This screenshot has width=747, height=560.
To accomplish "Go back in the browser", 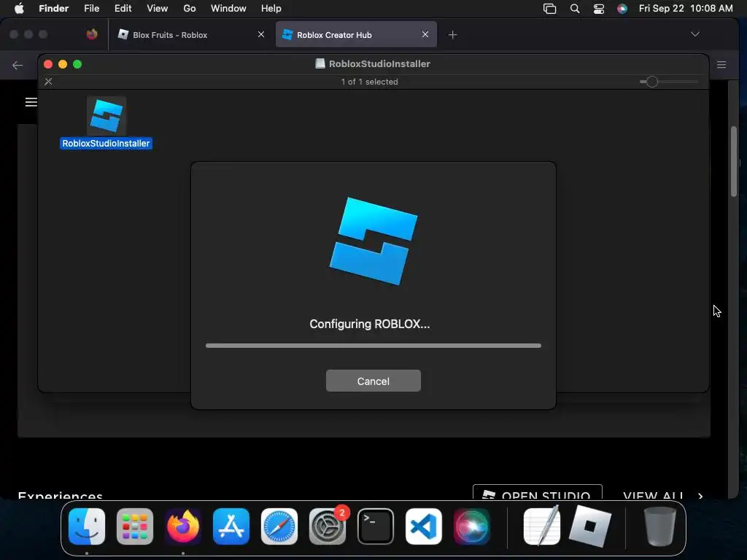I will coord(18,65).
